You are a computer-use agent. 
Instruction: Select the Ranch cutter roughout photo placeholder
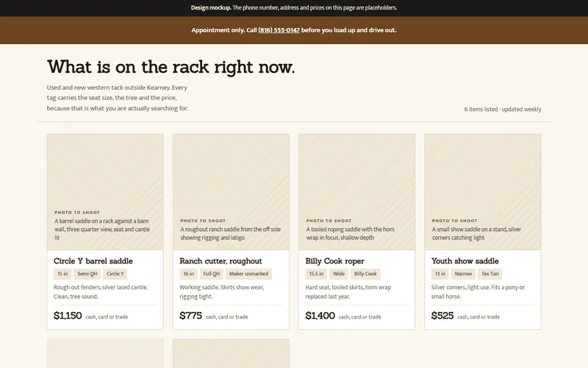click(231, 192)
